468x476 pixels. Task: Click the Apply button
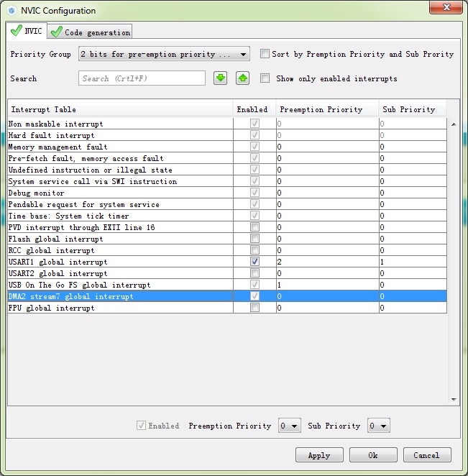click(319, 455)
